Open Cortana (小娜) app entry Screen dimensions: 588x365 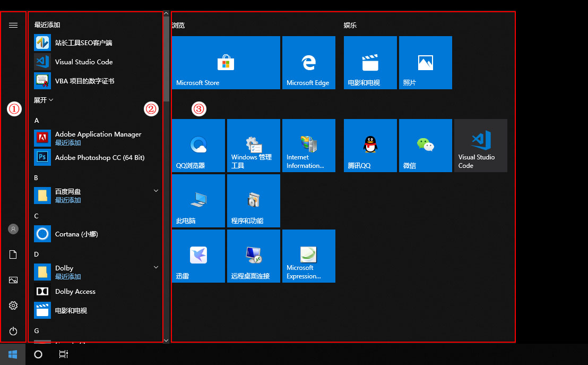point(96,234)
